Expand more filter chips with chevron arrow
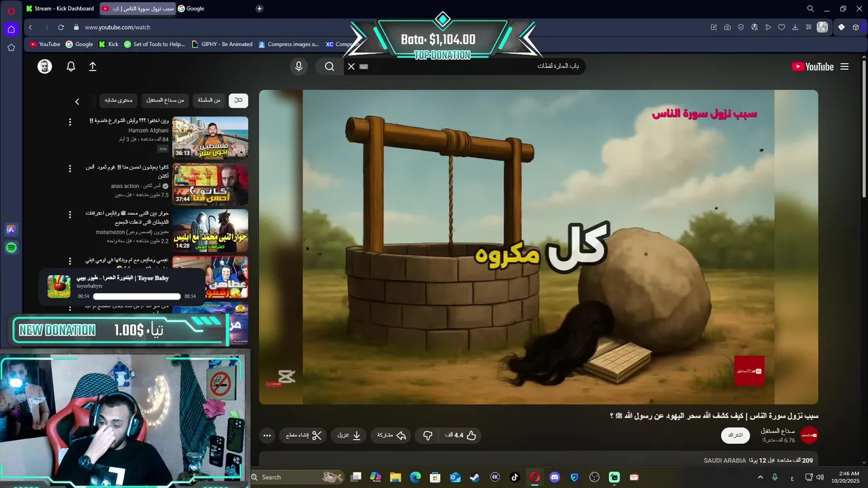The height and width of the screenshot is (488, 868). (77, 101)
